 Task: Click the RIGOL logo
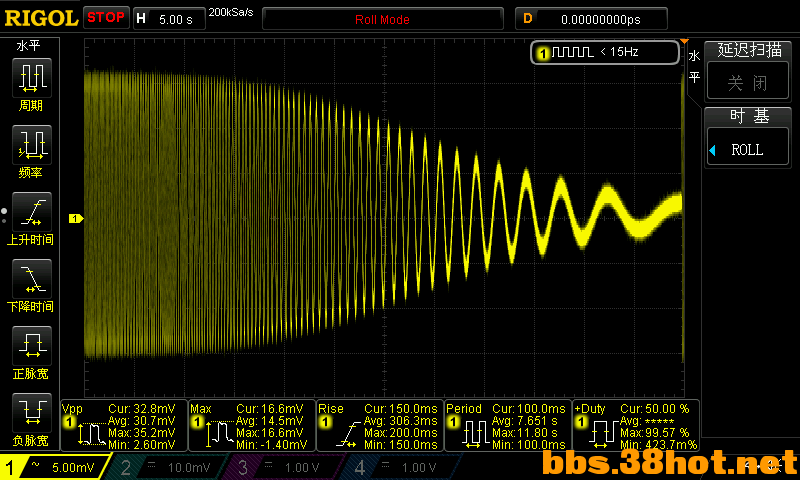click(x=41, y=18)
